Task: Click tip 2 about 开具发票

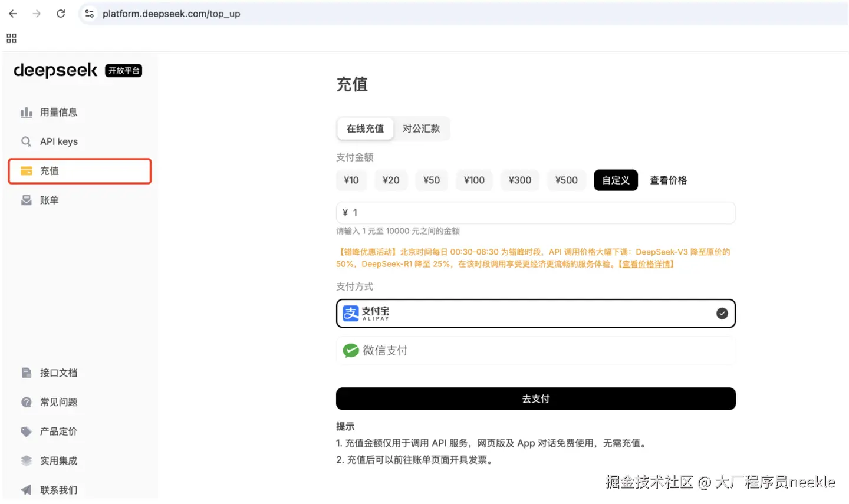Action: pyautogui.click(x=415, y=460)
